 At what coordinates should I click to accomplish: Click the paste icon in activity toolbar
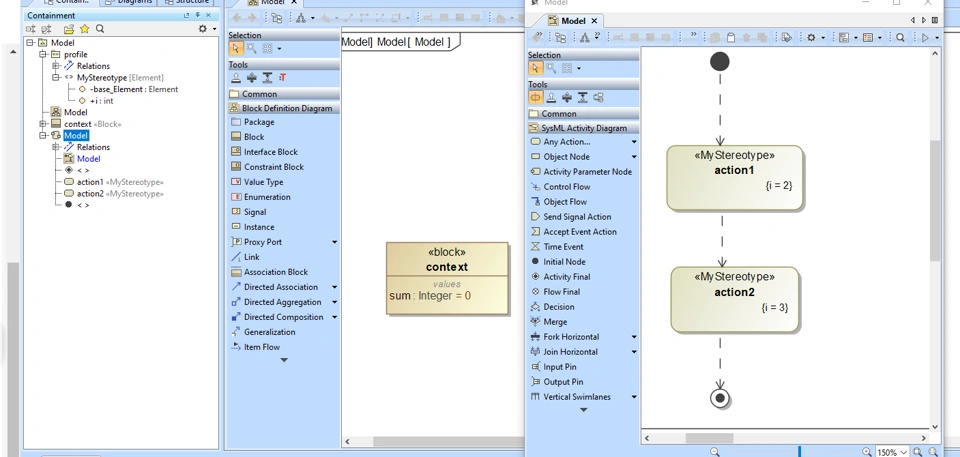[x=730, y=38]
